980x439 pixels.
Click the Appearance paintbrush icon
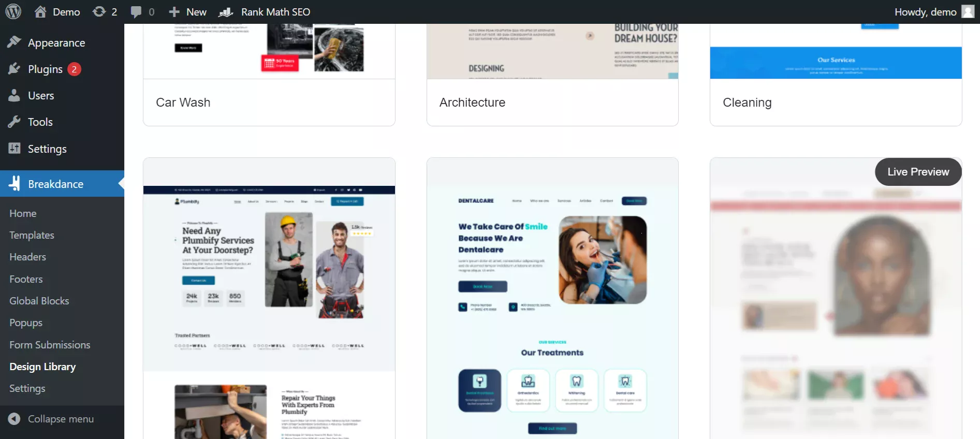pos(14,42)
